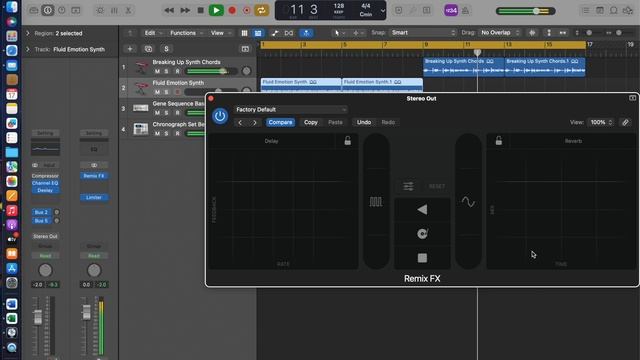Click the Remix FX settings sliders icon
This screenshot has width=640, height=360.
(x=408, y=187)
